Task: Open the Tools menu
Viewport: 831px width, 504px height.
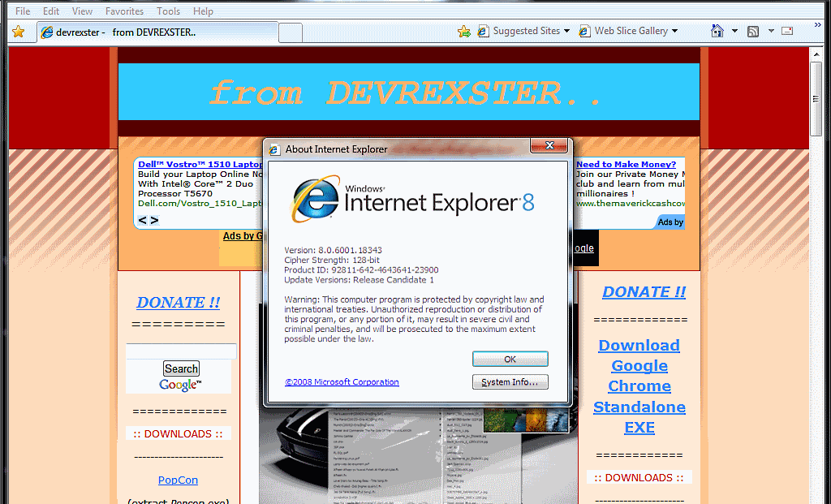Action: coord(168,11)
